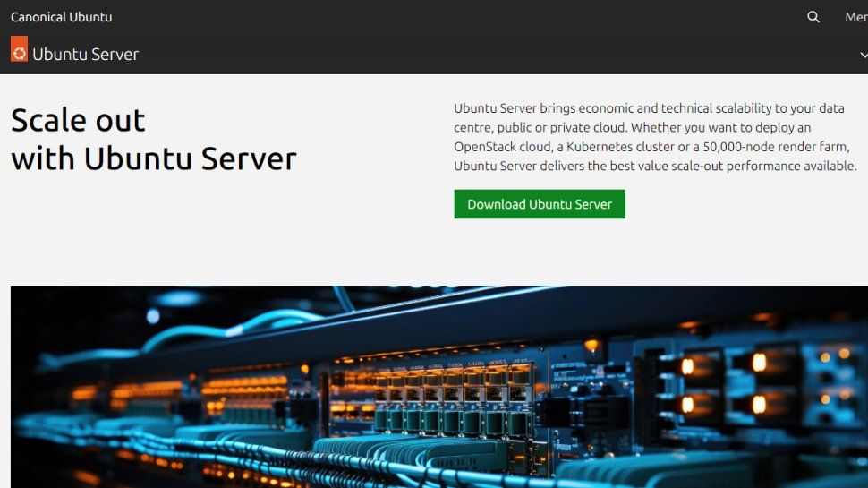
Task: Go to the Canonical Ubuntu home link
Action: pyautogui.click(x=62, y=17)
